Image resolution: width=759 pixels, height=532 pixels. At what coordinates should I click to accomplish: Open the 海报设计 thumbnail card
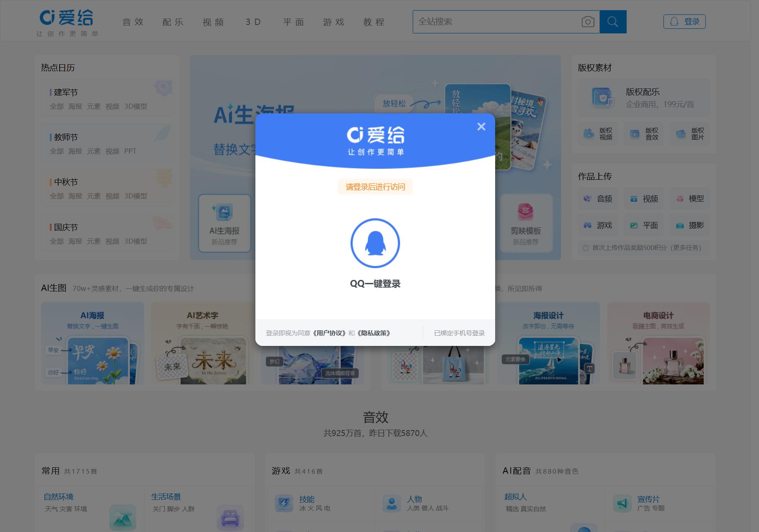pos(548,343)
